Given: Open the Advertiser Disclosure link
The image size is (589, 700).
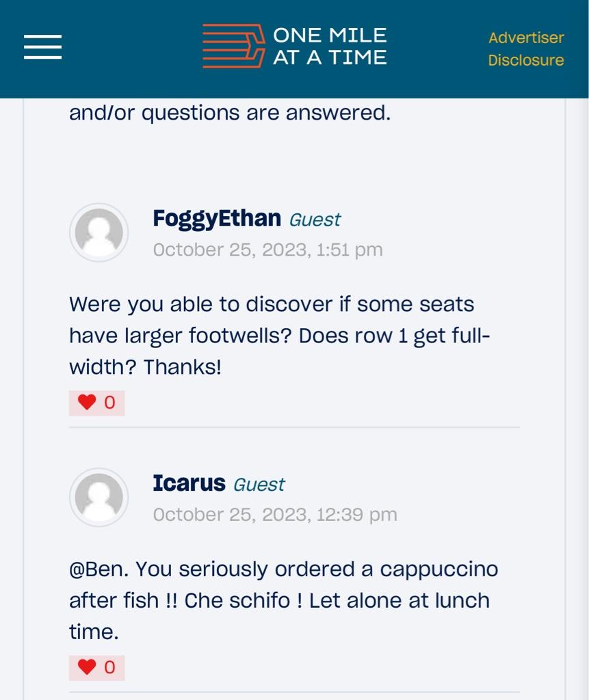Looking at the screenshot, I should click(525, 49).
